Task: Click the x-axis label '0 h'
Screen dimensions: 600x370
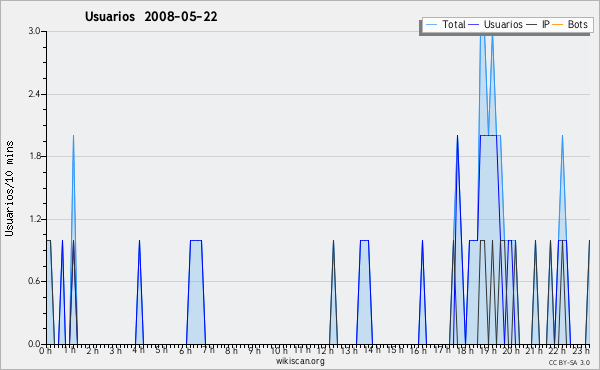Action: (46, 350)
